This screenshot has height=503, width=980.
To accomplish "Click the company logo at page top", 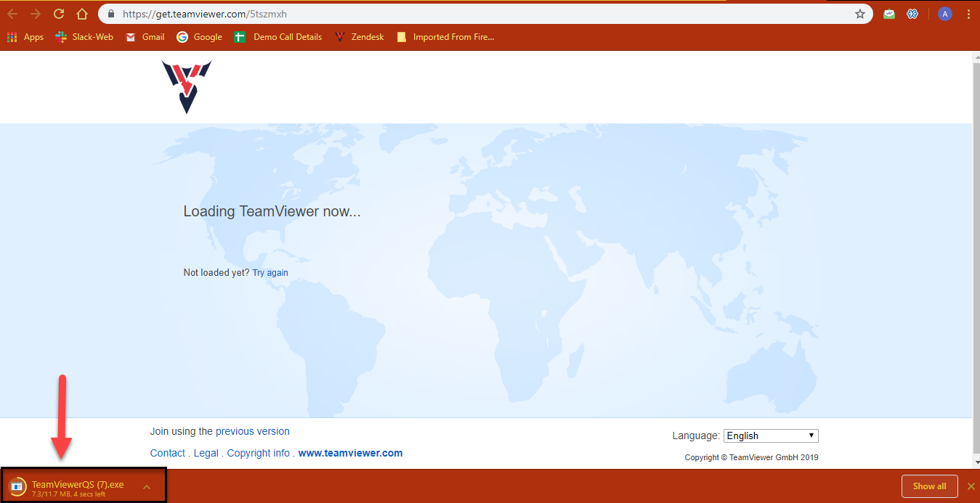I will [x=186, y=86].
